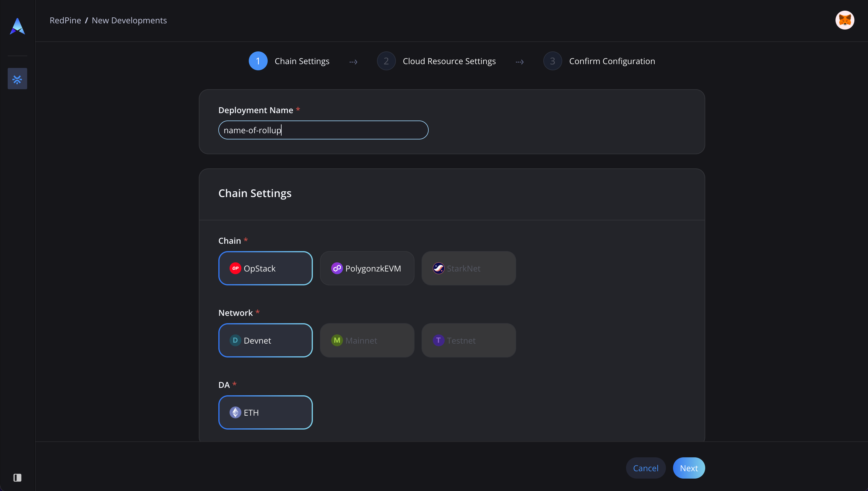This screenshot has width=868, height=491.
Task: Click the Network field label
Action: pos(235,313)
